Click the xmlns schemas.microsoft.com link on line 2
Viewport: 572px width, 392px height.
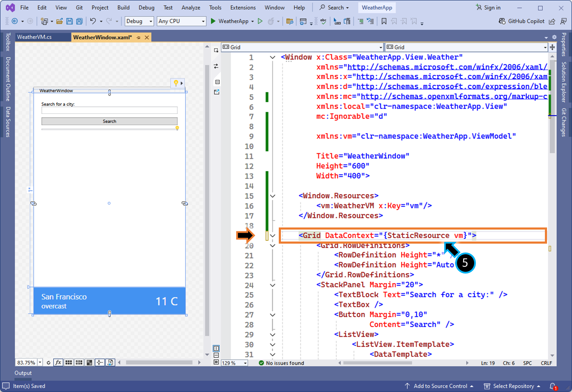(447, 67)
